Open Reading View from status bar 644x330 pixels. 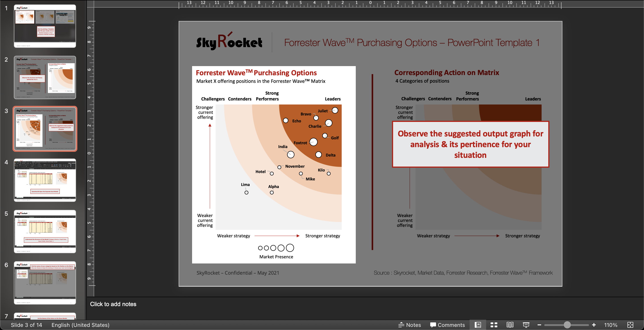(x=510, y=325)
